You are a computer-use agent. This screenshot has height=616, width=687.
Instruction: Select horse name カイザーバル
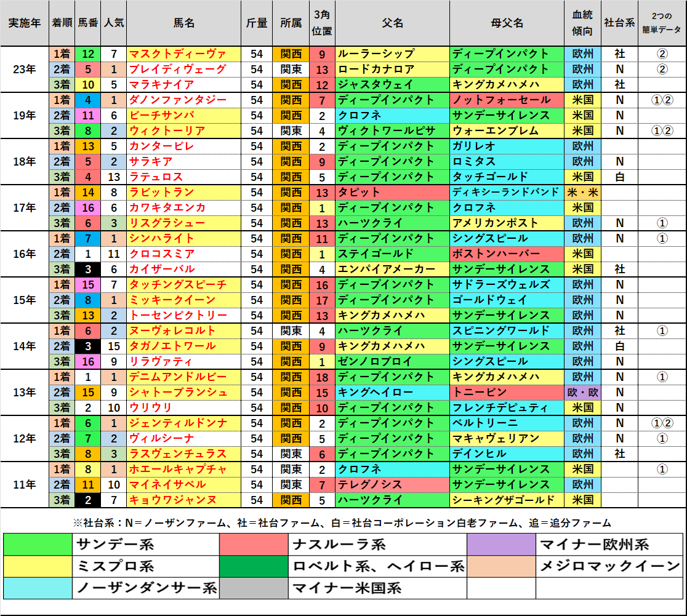(183, 270)
